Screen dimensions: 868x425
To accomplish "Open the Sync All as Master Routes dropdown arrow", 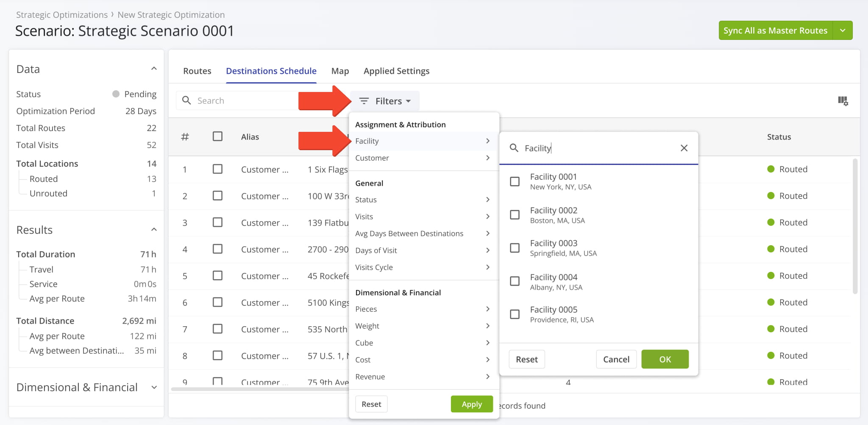I will pyautogui.click(x=843, y=30).
